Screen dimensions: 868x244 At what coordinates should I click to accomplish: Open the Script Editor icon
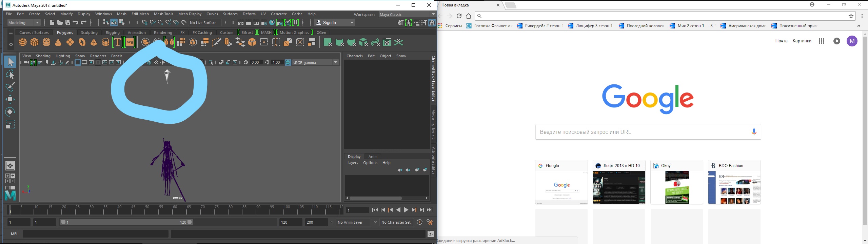pyautogui.click(x=430, y=234)
